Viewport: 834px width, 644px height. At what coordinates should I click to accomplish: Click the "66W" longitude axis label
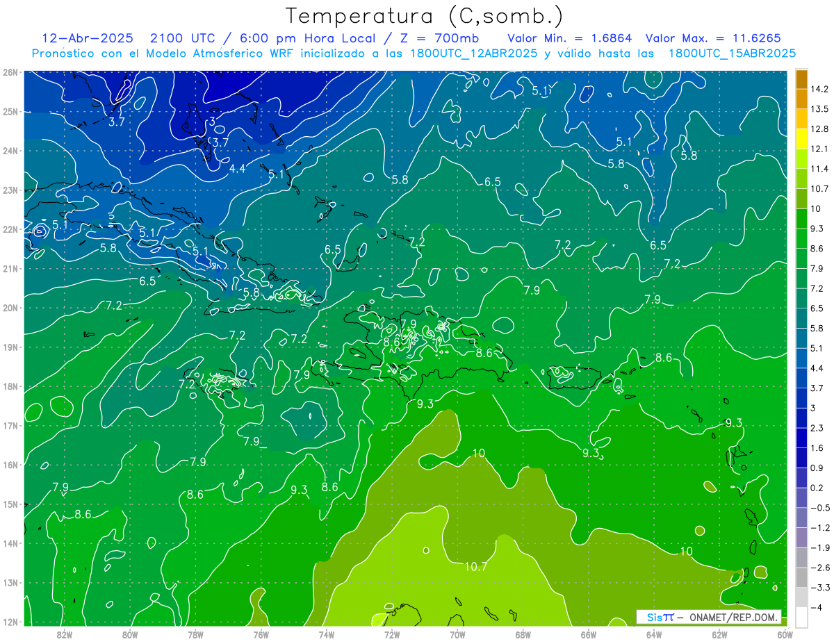[588, 634]
